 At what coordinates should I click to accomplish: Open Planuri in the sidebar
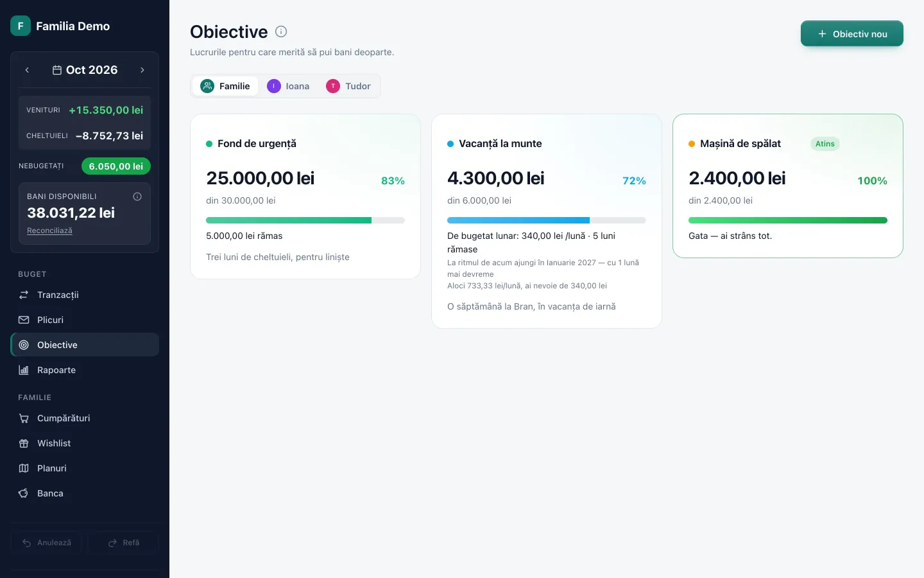[x=85, y=468]
